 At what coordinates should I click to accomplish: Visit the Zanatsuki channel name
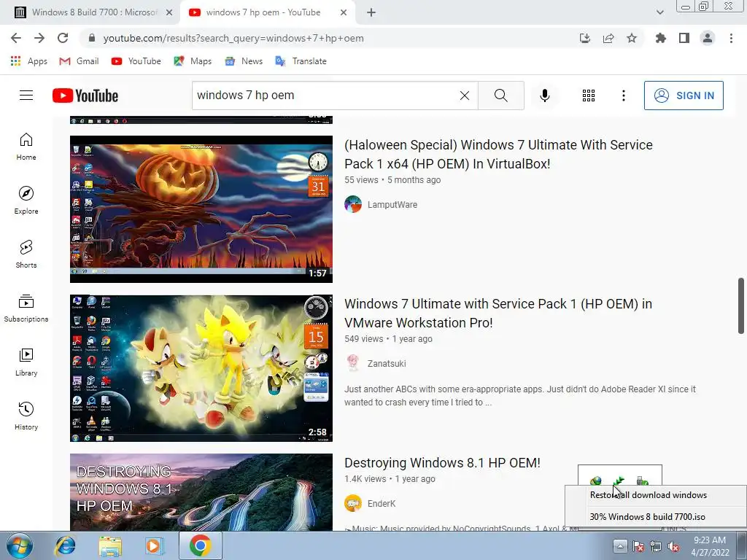coord(387,364)
